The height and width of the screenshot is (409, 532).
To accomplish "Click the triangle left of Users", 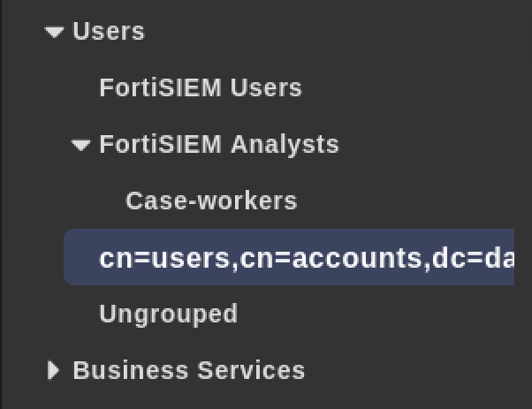I will click(55, 32).
